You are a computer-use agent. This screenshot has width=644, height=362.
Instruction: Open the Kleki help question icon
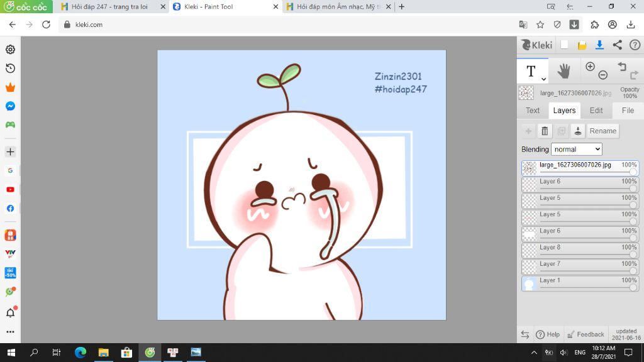[635, 45]
